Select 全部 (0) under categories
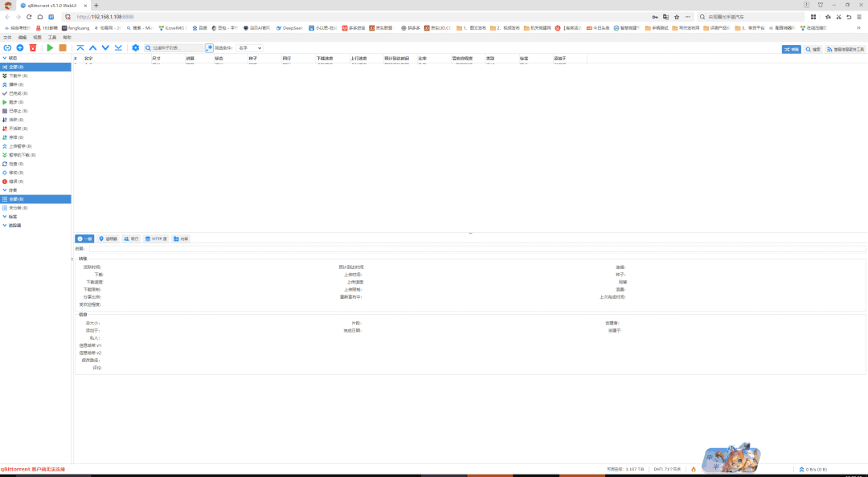Image resolution: width=868 pixels, height=477 pixels. click(x=35, y=199)
